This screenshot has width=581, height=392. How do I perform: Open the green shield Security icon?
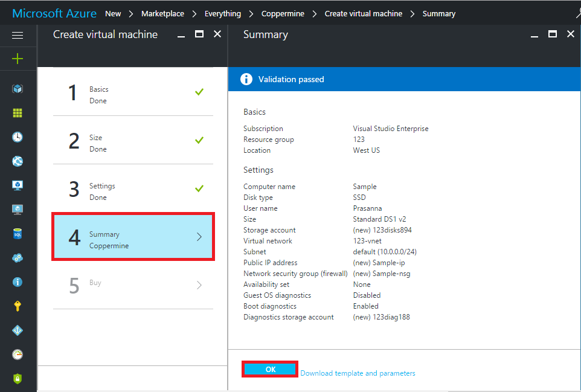18,379
